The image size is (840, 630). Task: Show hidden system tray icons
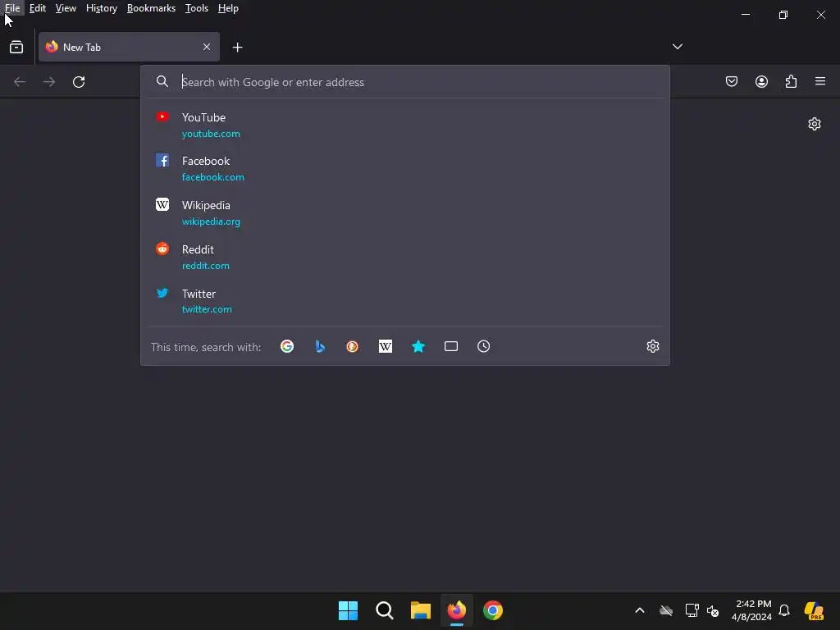point(640,610)
